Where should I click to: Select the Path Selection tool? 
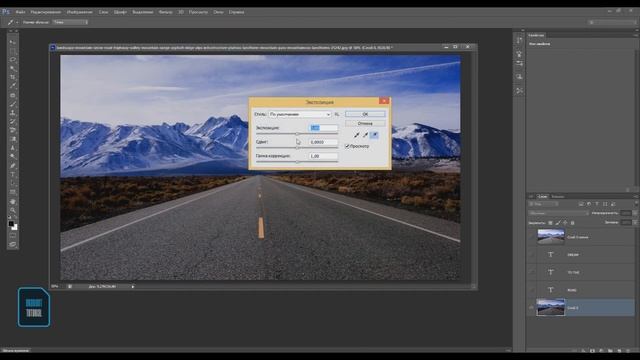[x=13, y=183]
